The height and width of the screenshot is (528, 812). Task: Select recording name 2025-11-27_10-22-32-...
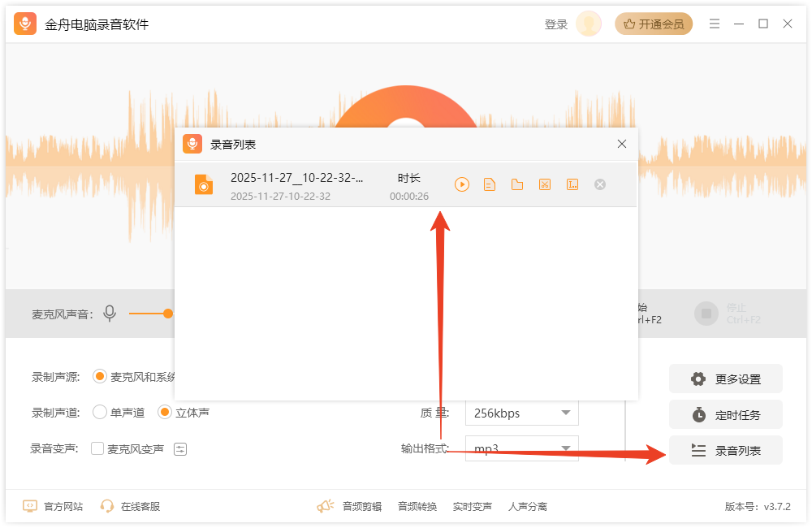pyautogui.click(x=296, y=178)
